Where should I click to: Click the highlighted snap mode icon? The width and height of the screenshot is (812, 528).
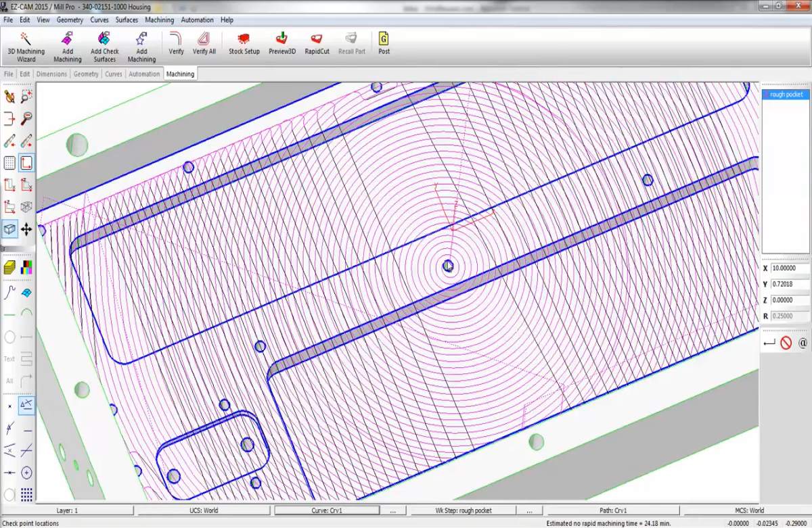[x=26, y=406]
